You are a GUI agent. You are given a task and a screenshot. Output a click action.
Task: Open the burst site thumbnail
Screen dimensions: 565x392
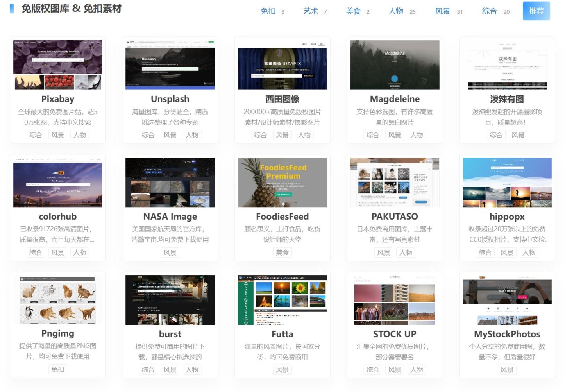(x=170, y=300)
